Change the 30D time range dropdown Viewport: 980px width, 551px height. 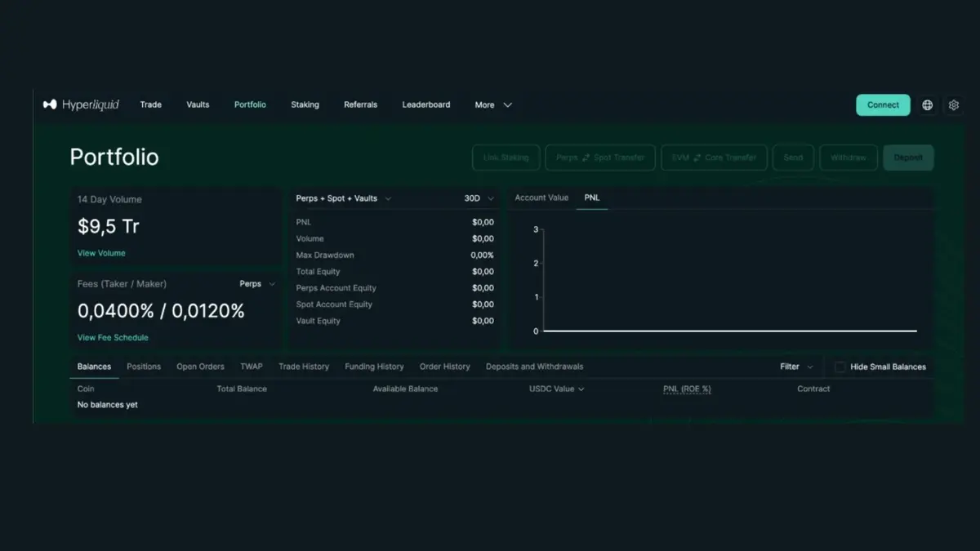479,198
